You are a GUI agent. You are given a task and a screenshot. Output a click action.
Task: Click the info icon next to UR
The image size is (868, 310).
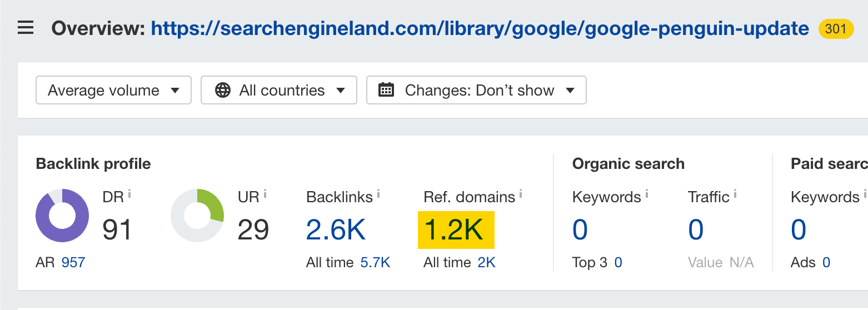(x=265, y=194)
